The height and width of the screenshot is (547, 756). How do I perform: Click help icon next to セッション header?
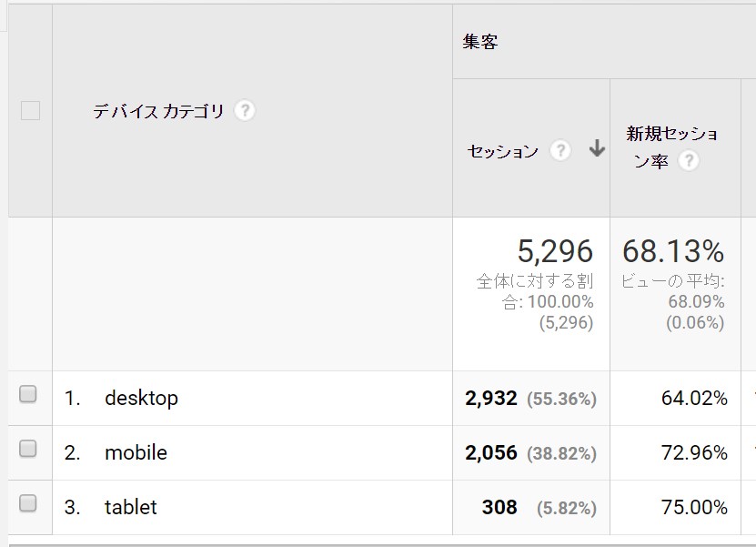point(560,150)
